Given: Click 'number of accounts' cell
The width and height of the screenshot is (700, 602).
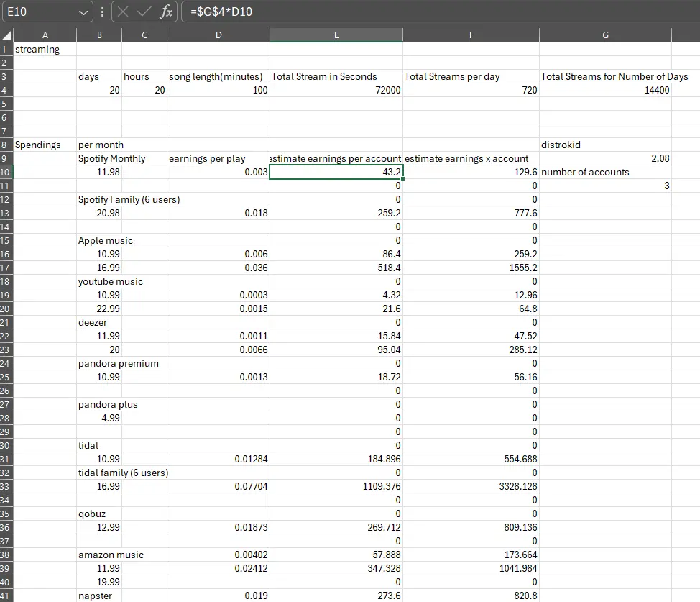Looking at the screenshot, I should point(605,172).
